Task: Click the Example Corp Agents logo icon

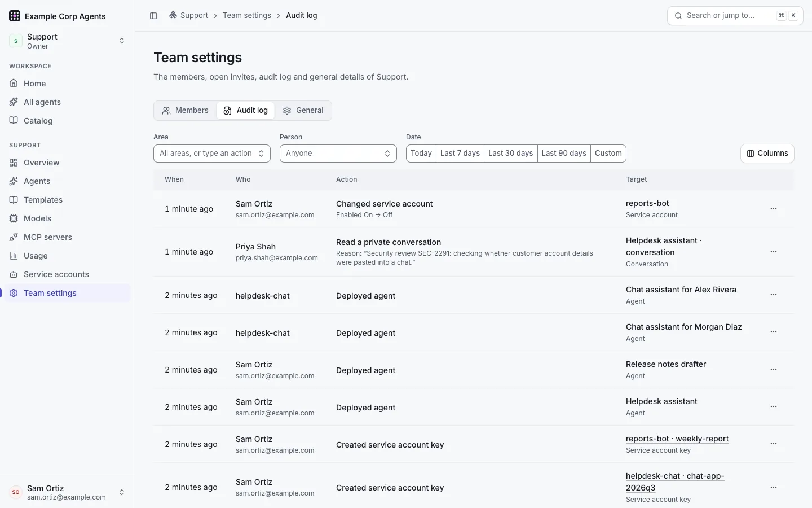Action: pos(15,16)
